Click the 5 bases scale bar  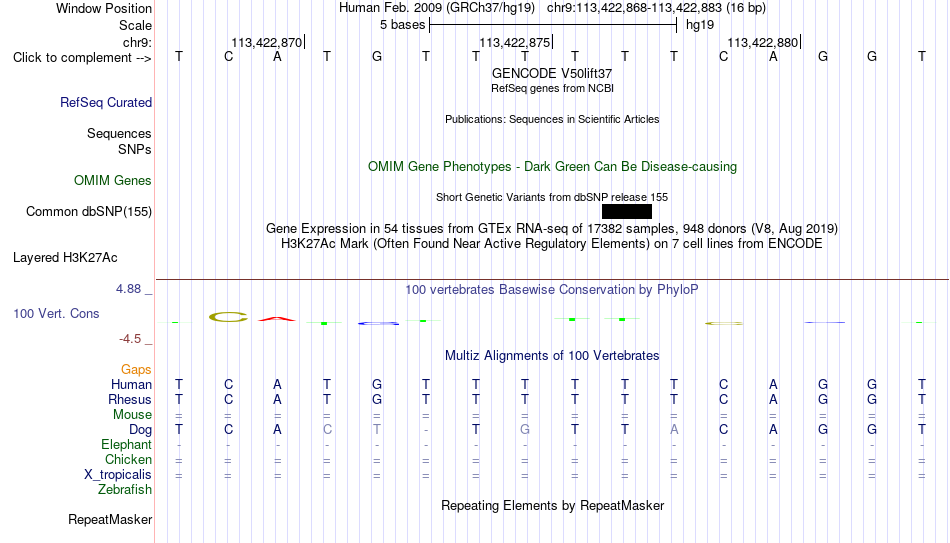pyautogui.click(x=553, y=25)
